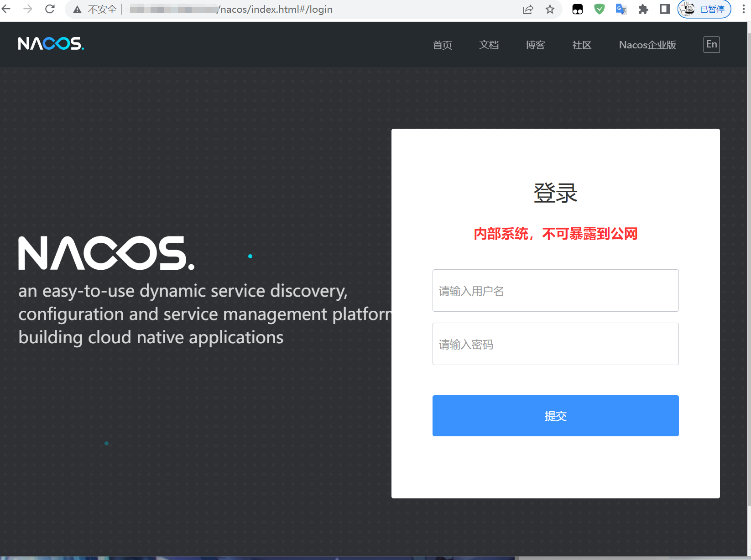Click the red 内部系统 warning text
751x560 pixels.
(x=555, y=234)
